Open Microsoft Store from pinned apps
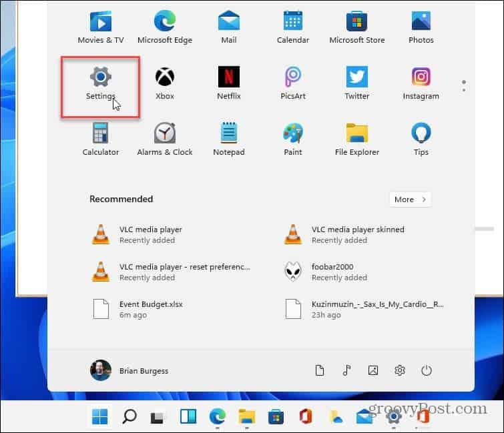The width and height of the screenshot is (504, 433). (x=356, y=27)
